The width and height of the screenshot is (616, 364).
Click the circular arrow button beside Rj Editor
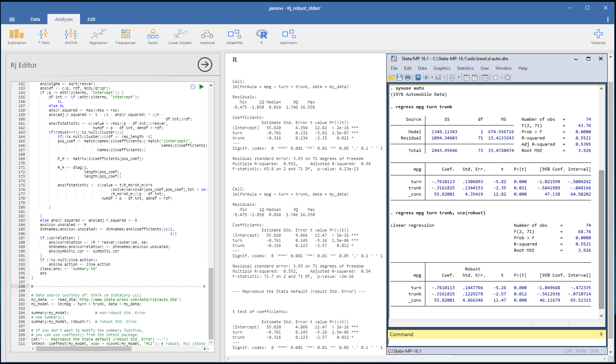click(205, 65)
